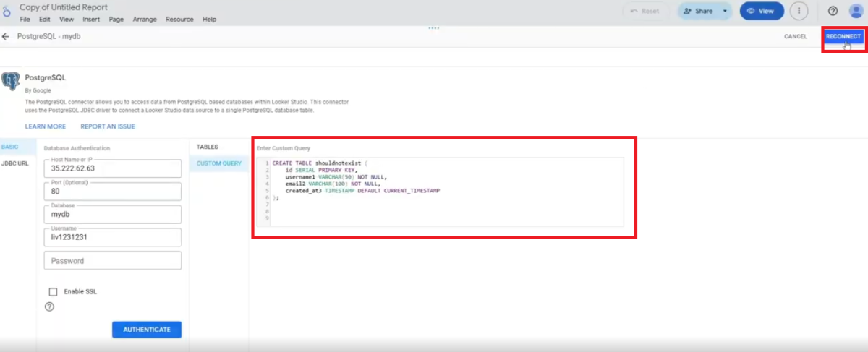Click the user account avatar
The width and height of the screenshot is (868, 352).
pos(855,11)
